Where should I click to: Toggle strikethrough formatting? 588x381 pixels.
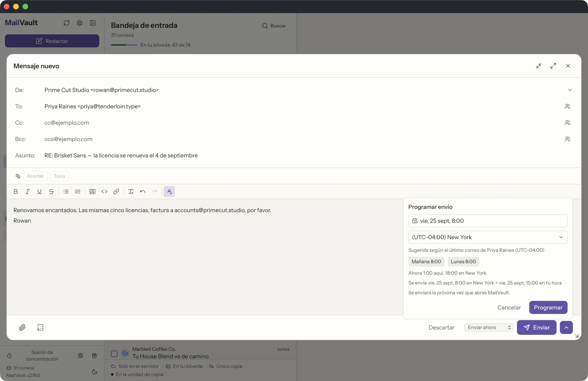(x=51, y=192)
